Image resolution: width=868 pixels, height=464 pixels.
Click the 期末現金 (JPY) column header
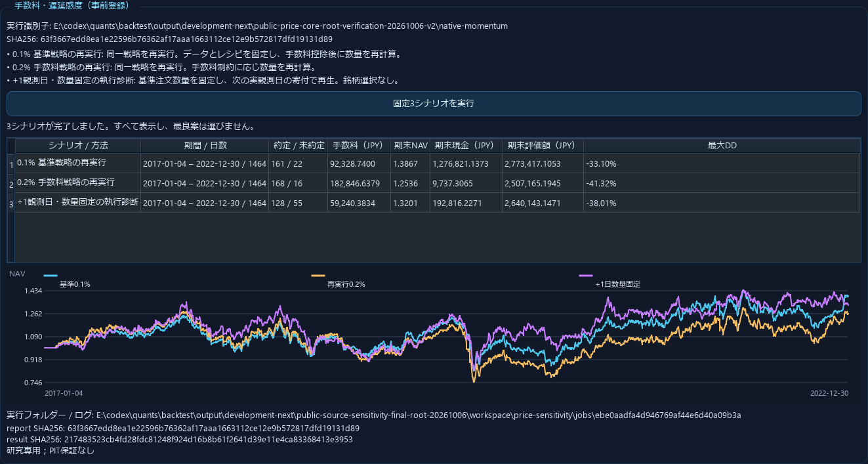(466, 146)
